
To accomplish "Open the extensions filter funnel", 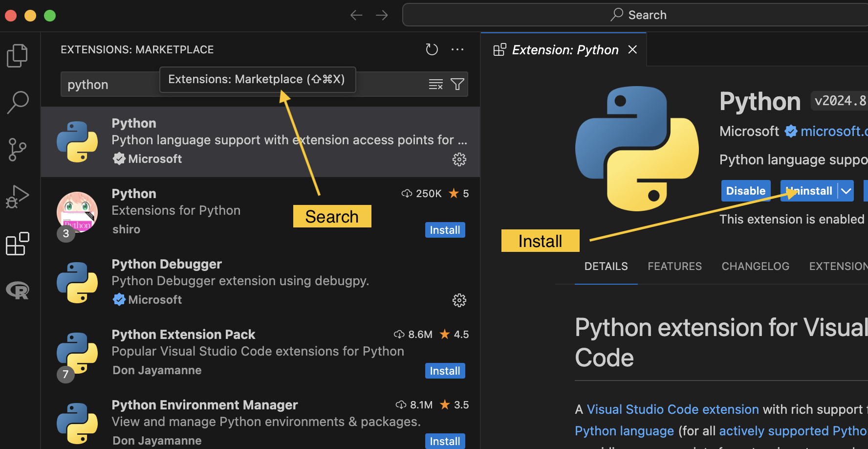I will point(457,84).
